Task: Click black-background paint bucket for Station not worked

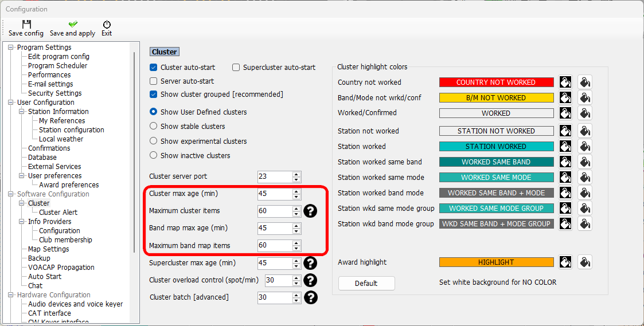Action: tap(565, 131)
